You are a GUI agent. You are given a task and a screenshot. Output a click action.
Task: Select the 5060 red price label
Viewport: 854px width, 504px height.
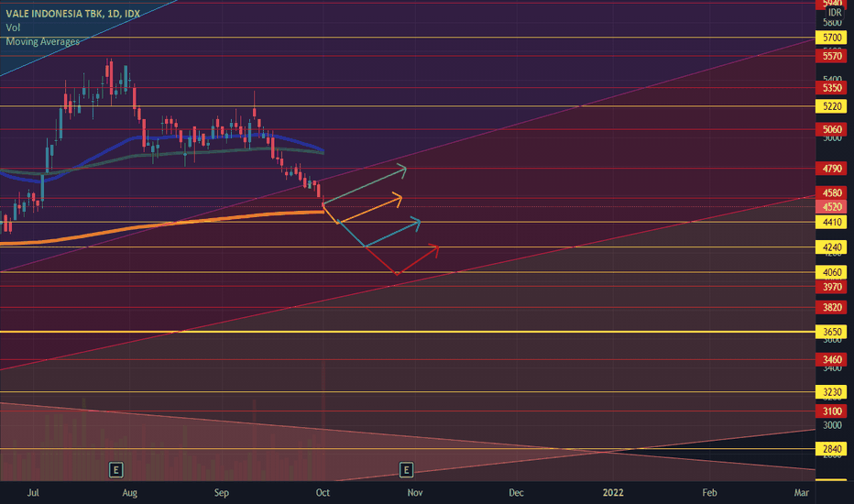831,130
